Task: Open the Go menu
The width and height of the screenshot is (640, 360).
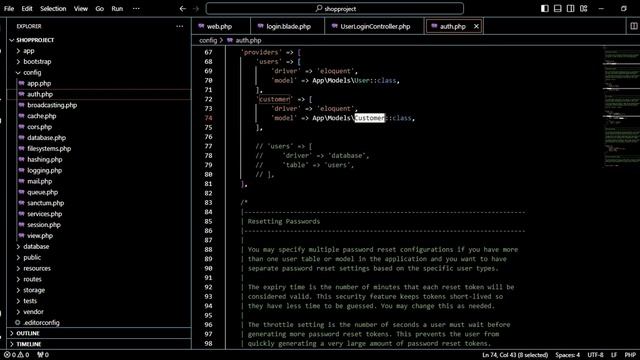Action: (x=100, y=9)
